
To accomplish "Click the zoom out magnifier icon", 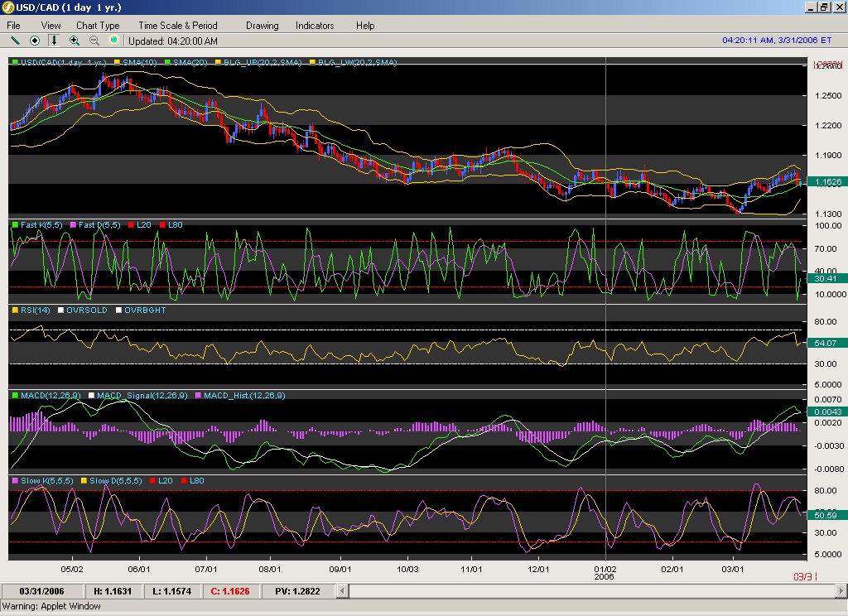I will (94, 40).
